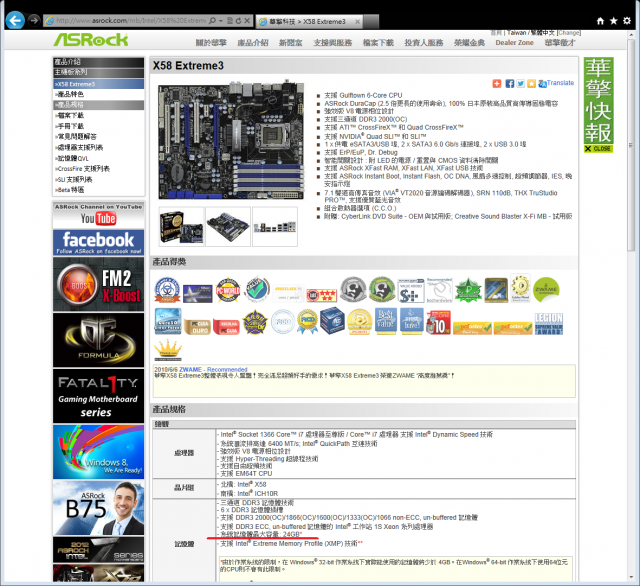Viewport: 640px width, 586px height.
Task: Share via the Facebook share icon
Action: (510, 84)
